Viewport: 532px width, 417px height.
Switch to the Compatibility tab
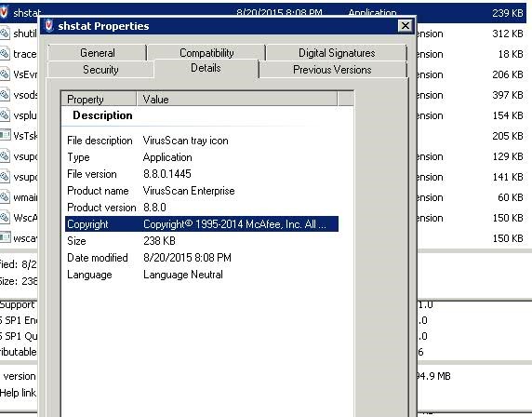(x=206, y=53)
